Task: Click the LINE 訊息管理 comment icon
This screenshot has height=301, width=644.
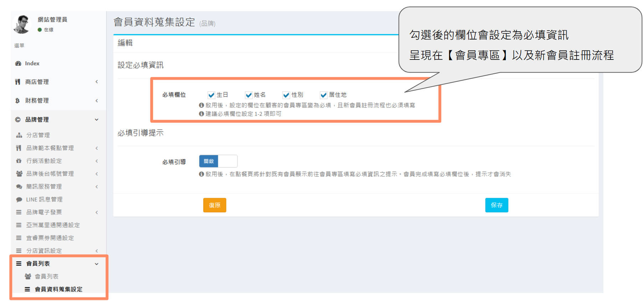Action: (x=19, y=199)
